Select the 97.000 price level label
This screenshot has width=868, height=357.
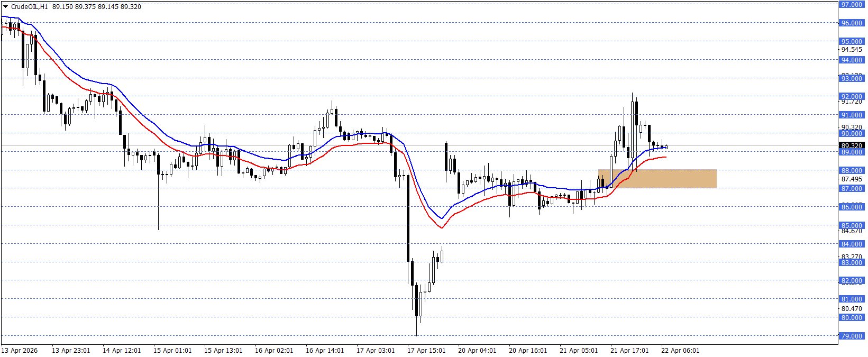tap(852, 5)
